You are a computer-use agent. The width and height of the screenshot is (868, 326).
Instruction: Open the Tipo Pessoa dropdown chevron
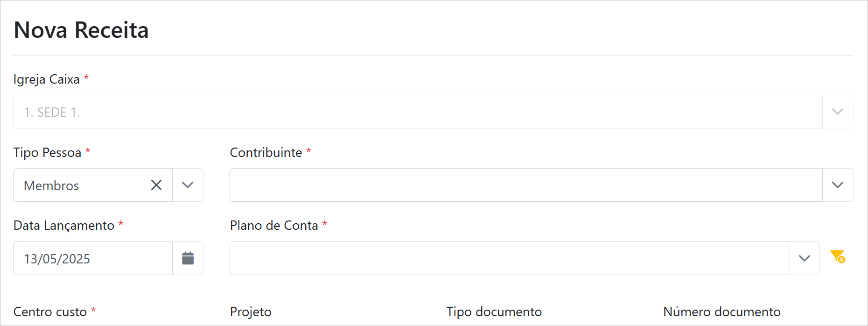pyautogui.click(x=188, y=185)
